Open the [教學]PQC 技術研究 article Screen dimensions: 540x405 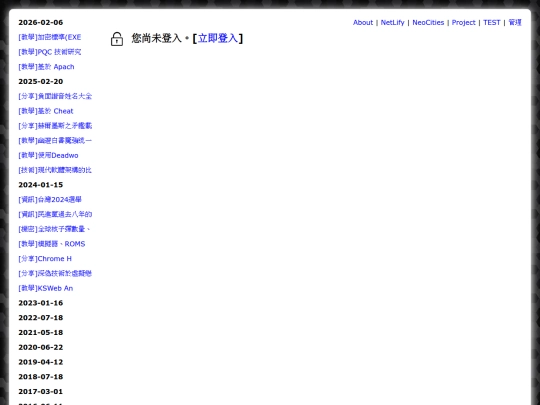click(x=50, y=52)
